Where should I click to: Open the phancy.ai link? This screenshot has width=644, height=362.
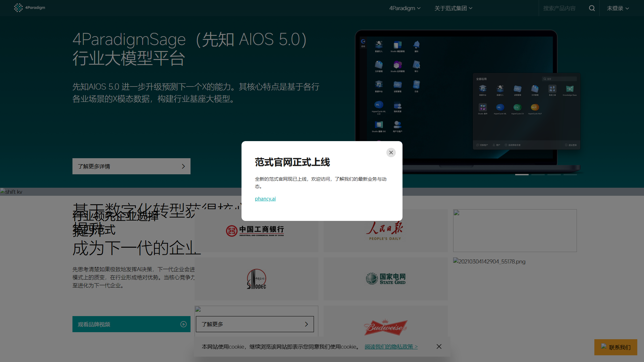[265, 198]
